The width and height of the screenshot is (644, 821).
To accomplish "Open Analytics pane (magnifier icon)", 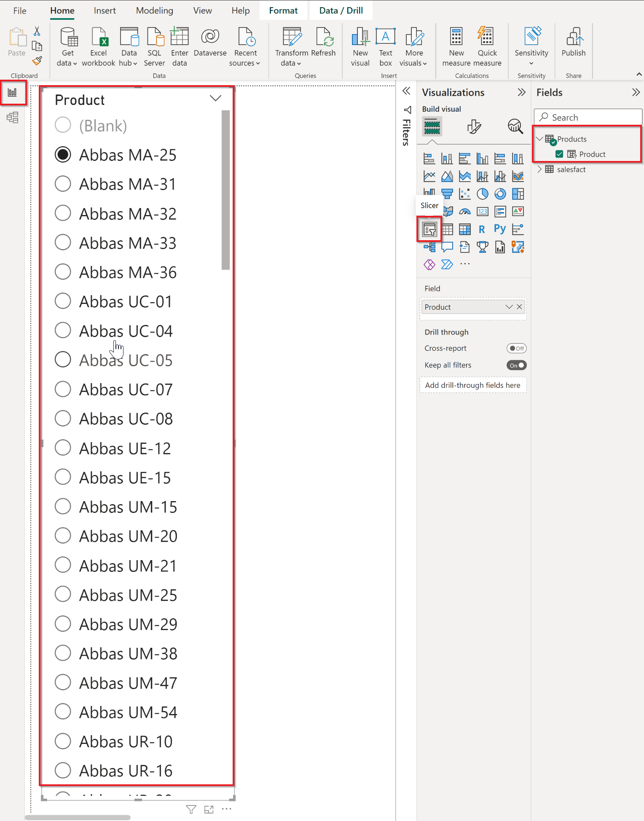I will (515, 126).
